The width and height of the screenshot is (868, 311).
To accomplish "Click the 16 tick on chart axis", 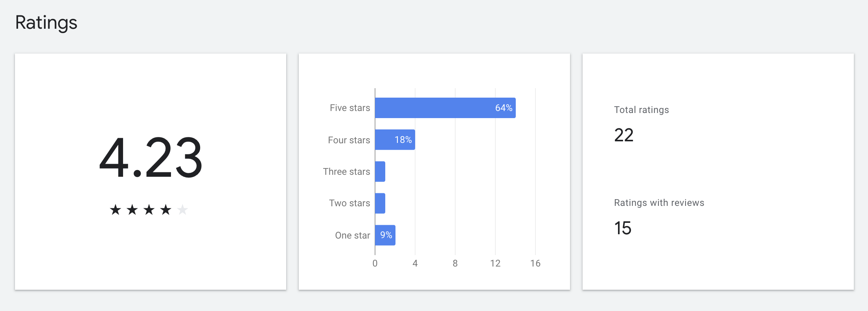I will coord(535,263).
